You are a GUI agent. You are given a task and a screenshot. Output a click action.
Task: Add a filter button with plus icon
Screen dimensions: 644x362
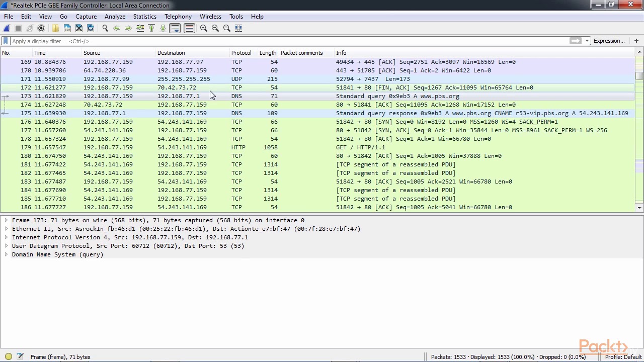click(636, 41)
